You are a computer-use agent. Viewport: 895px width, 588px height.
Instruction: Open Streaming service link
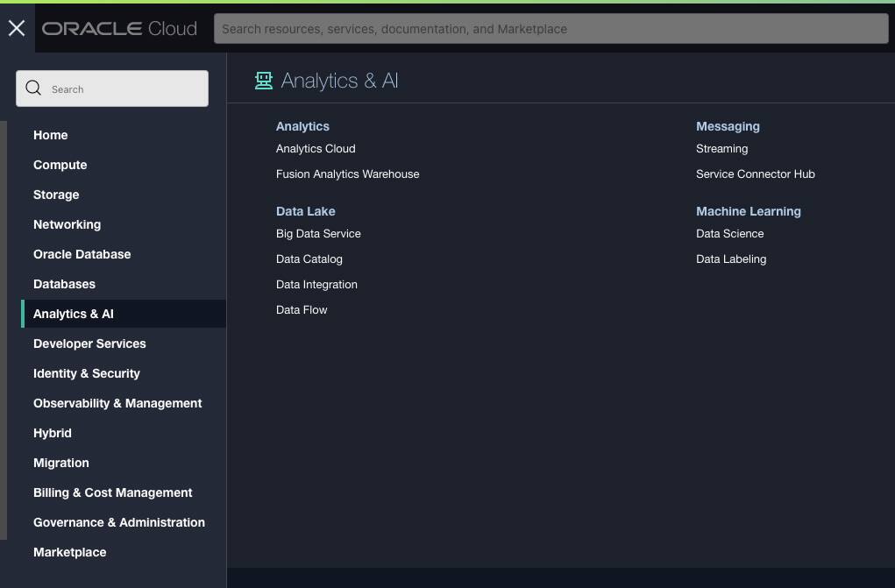point(721,148)
